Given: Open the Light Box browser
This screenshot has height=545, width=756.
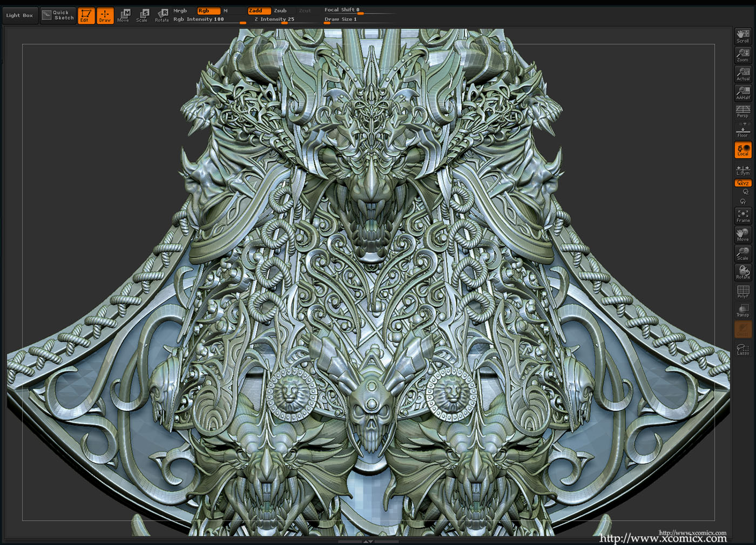Looking at the screenshot, I should [19, 16].
